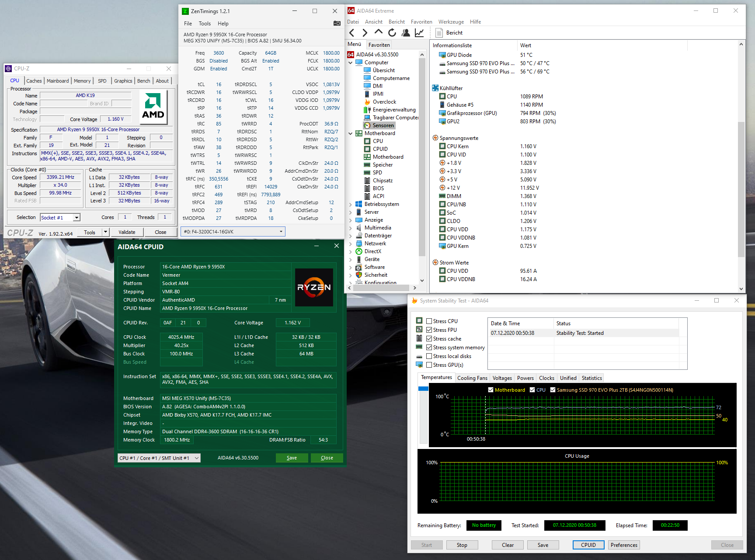
Task: Click the AIDA64 forward navigation arrow
Action: (x=365, y=33)
